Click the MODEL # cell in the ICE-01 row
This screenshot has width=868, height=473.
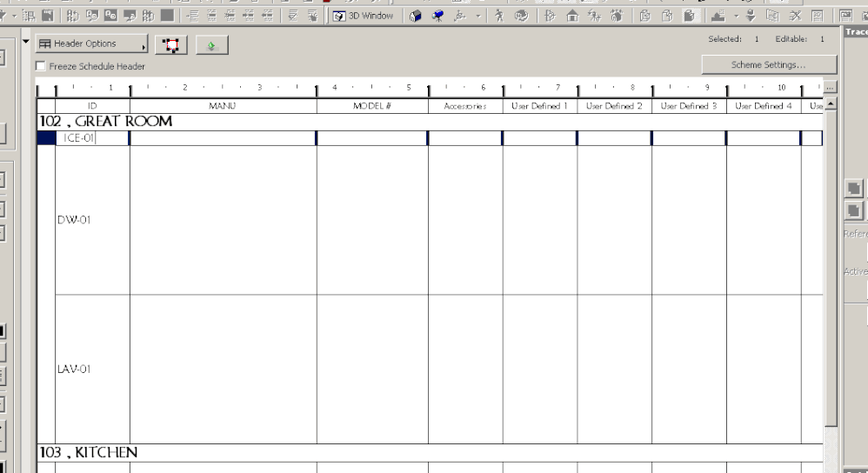click(x=372, y=138)
